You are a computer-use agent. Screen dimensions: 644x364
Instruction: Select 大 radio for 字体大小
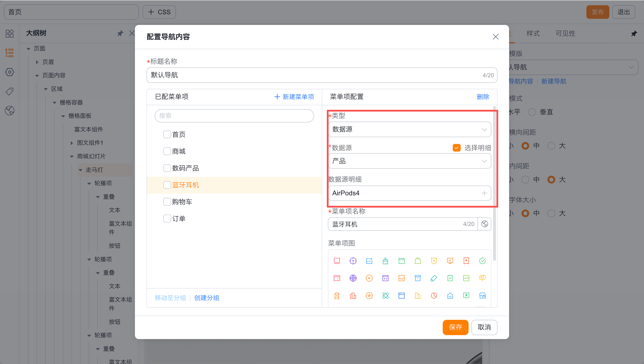coord(551,213)
